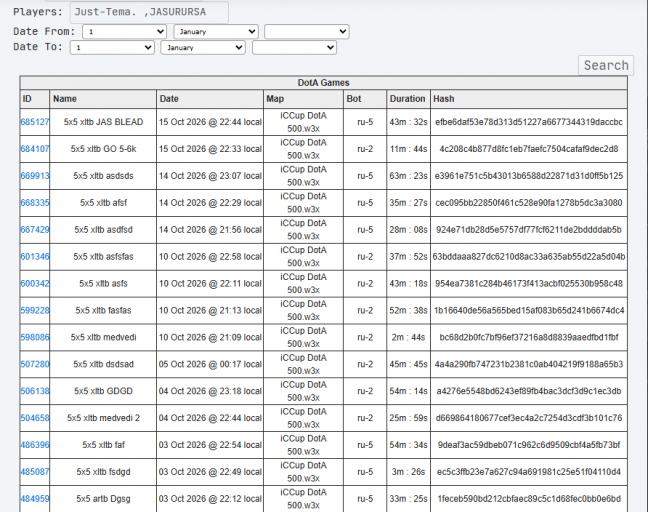
Task: Click the Date column header
Action: pyautogui.click(x=210, y=99)
